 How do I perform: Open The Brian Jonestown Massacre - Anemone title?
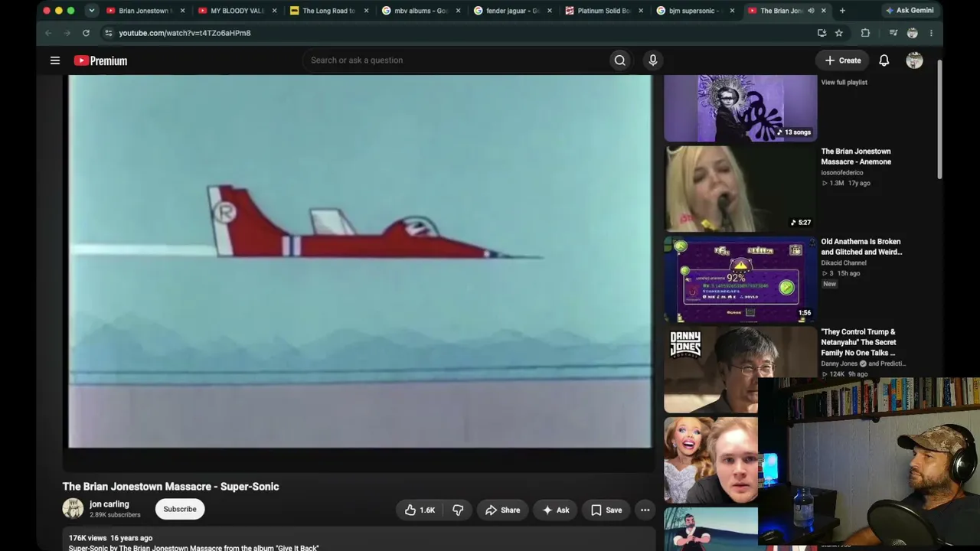point(856,156)
